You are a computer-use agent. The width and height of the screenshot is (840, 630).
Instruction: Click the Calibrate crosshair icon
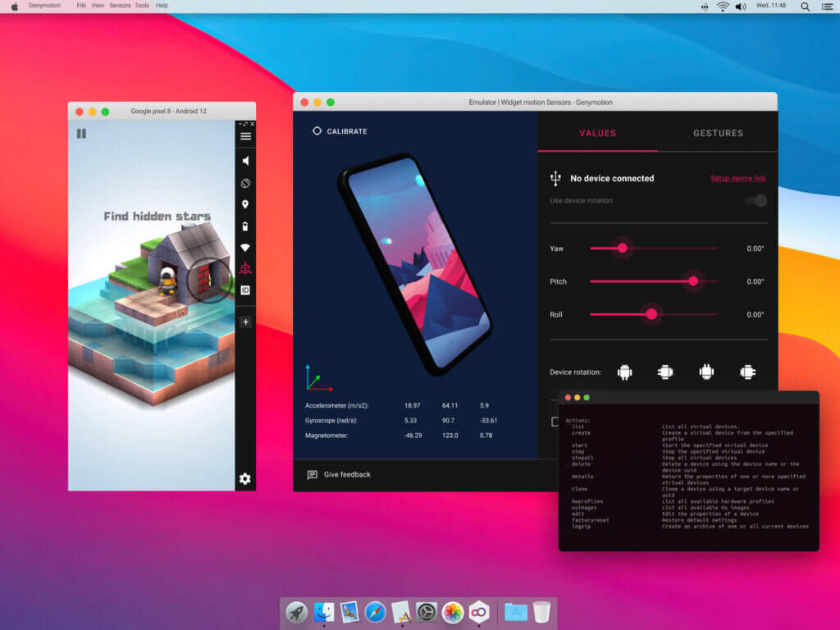[317, 130]
